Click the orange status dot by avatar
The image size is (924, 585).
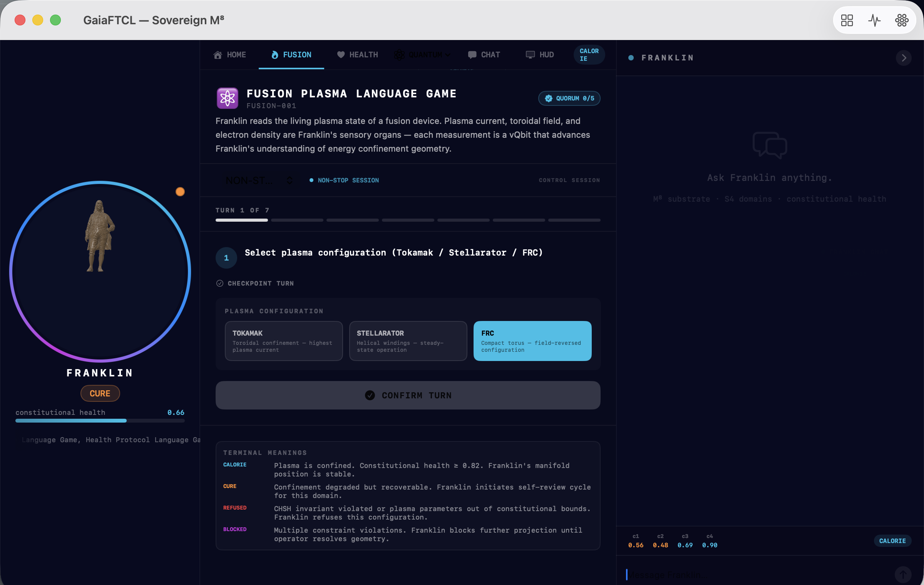(180, 192)
